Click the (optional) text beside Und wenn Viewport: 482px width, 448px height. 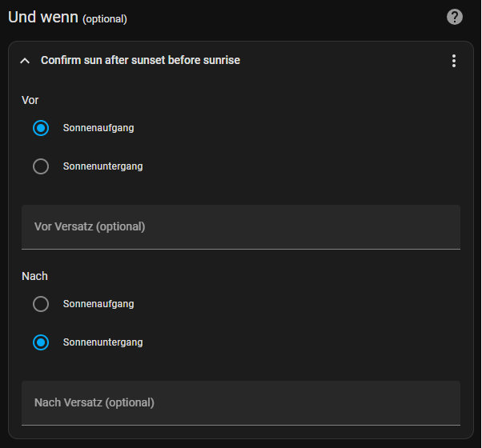click(105, 18)
